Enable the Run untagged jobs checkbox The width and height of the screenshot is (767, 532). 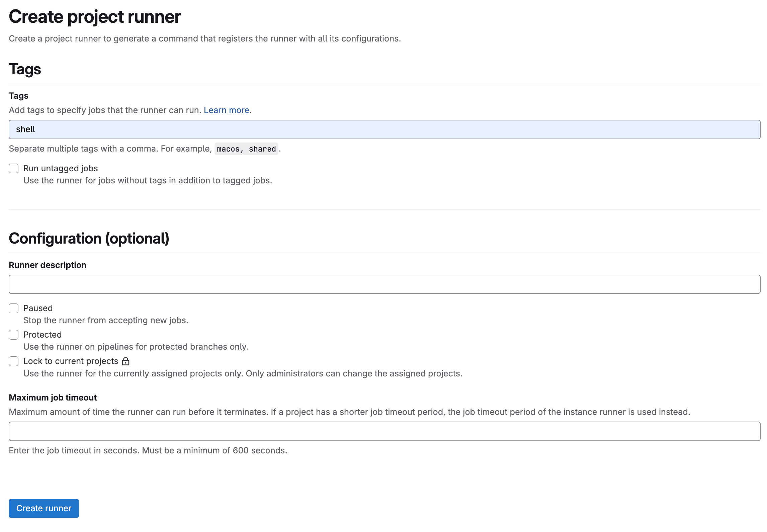coord(14,168)
